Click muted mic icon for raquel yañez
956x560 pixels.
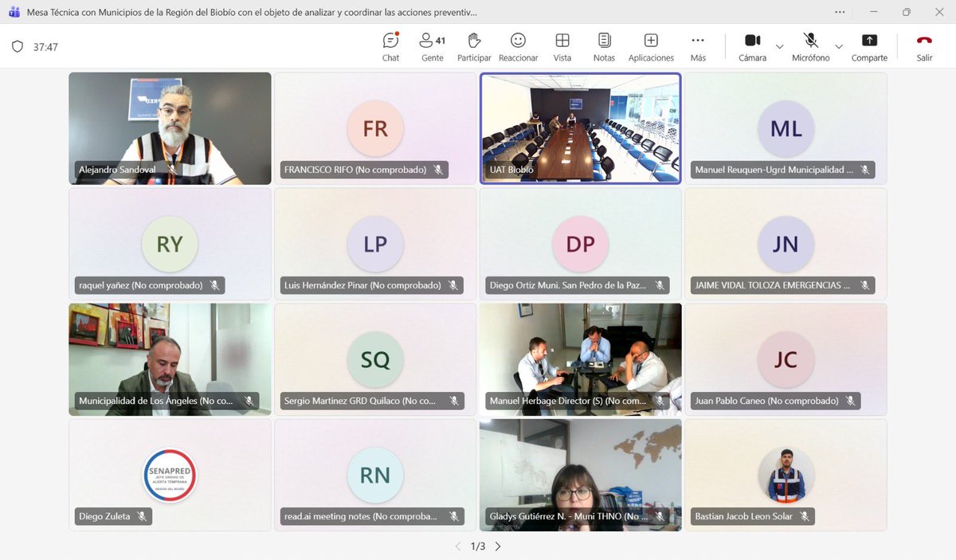point(214,285)
